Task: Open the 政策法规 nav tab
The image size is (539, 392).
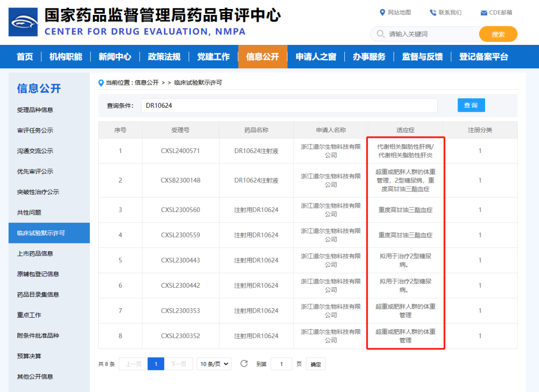Action: [164, 57]
